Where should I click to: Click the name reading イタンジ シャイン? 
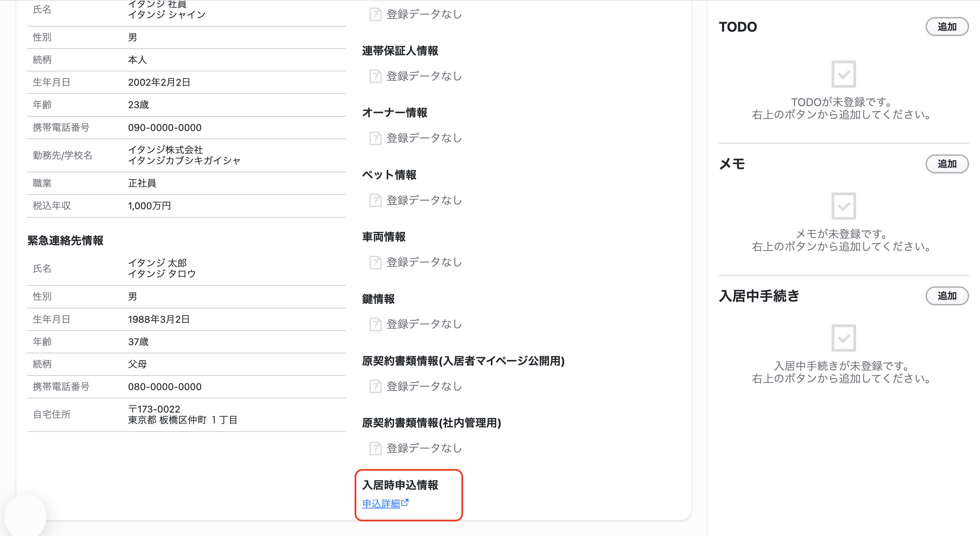pos(167,14)
